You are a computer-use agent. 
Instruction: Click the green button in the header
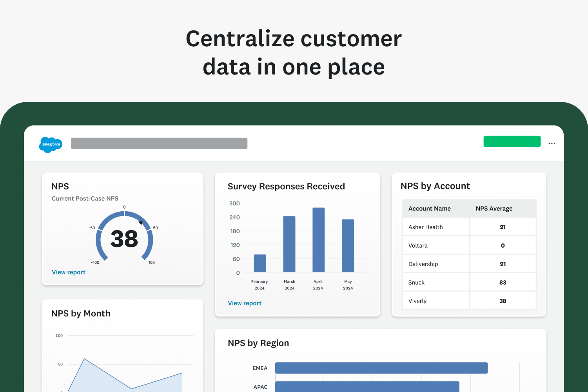pos(512,142)
